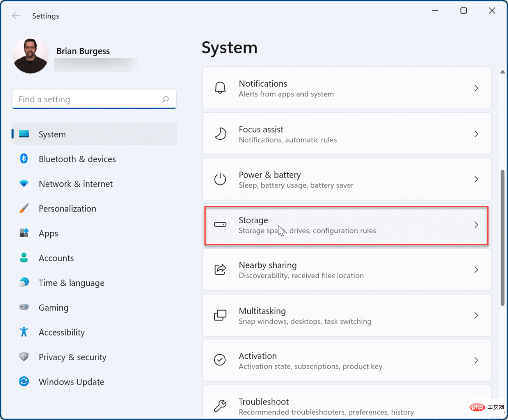Click the user profile picture
This screenshot has width=508, height=420.
click(30, 55)
